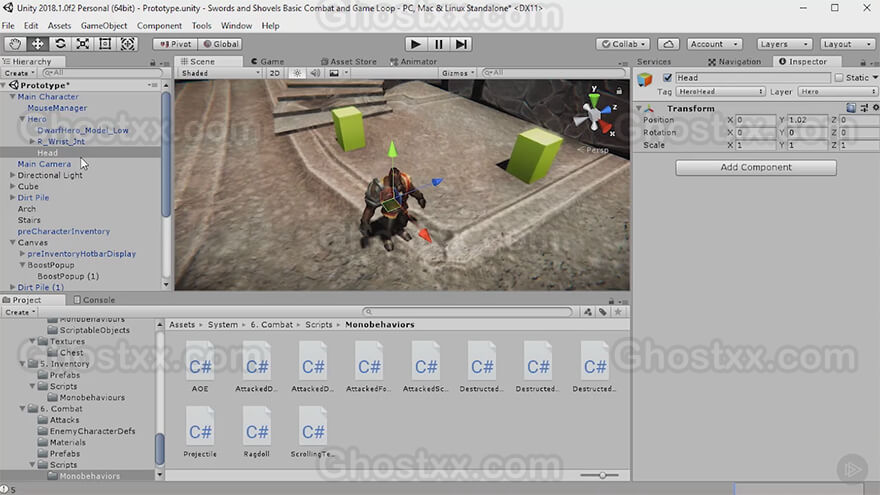Show favorites star in Project panel
The width and height of the screenshot is (880, 495).
coord(618,311)
